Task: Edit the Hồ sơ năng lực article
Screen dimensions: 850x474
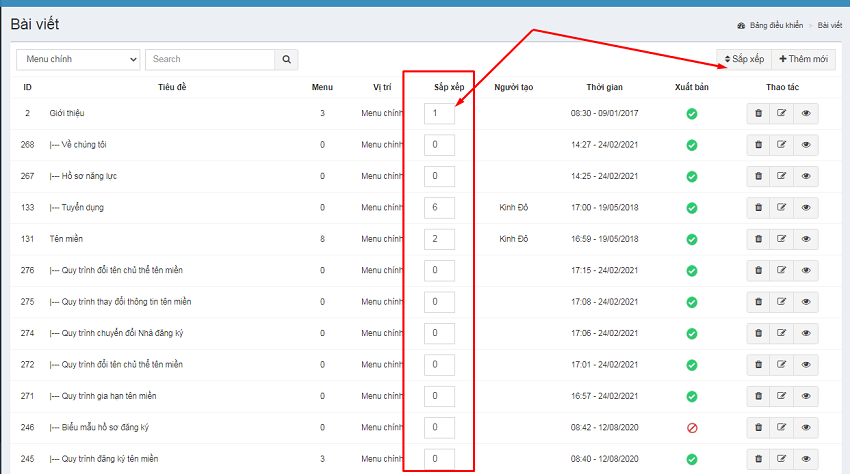Action: 782,177
